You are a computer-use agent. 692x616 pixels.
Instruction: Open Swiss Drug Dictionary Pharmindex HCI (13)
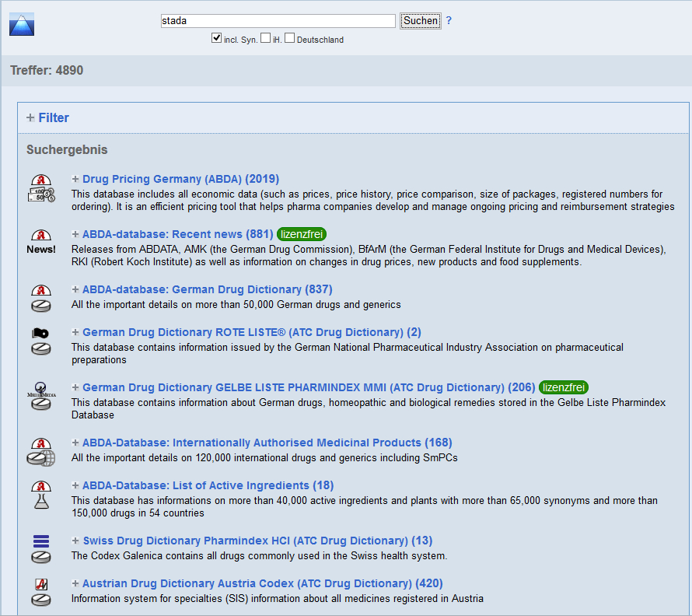[x=257, y=541]
